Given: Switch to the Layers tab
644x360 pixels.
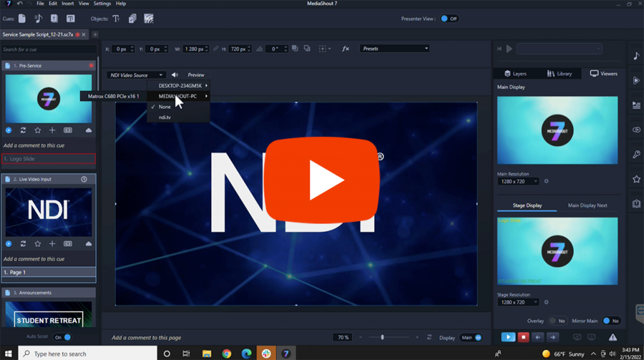Looking at the screenshot, I should (x=516, y=74).
